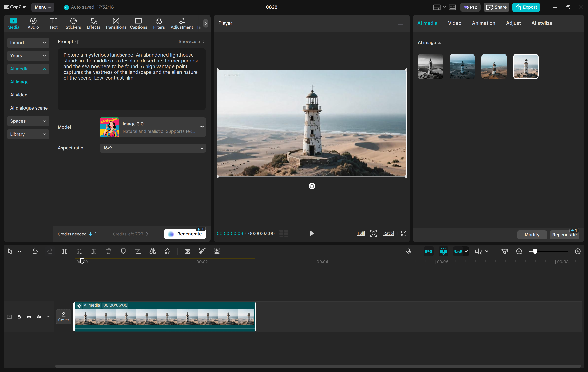
Task: Switch to the Animation tab
Action: point(483,23)
